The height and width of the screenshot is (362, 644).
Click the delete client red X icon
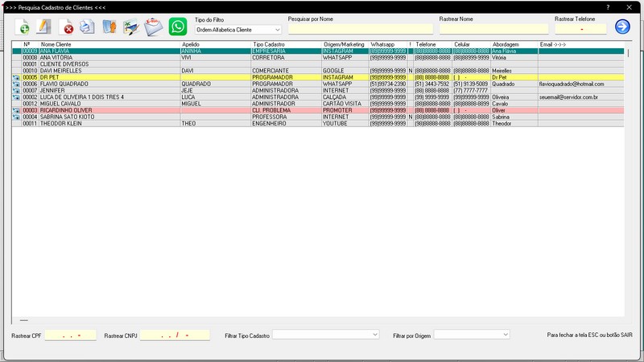[x=66, y=27]
